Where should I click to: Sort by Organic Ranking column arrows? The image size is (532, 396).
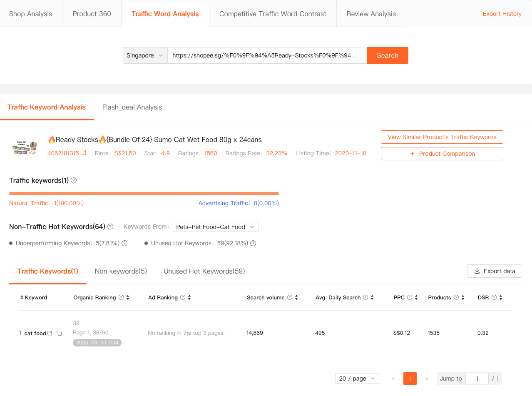128,297
